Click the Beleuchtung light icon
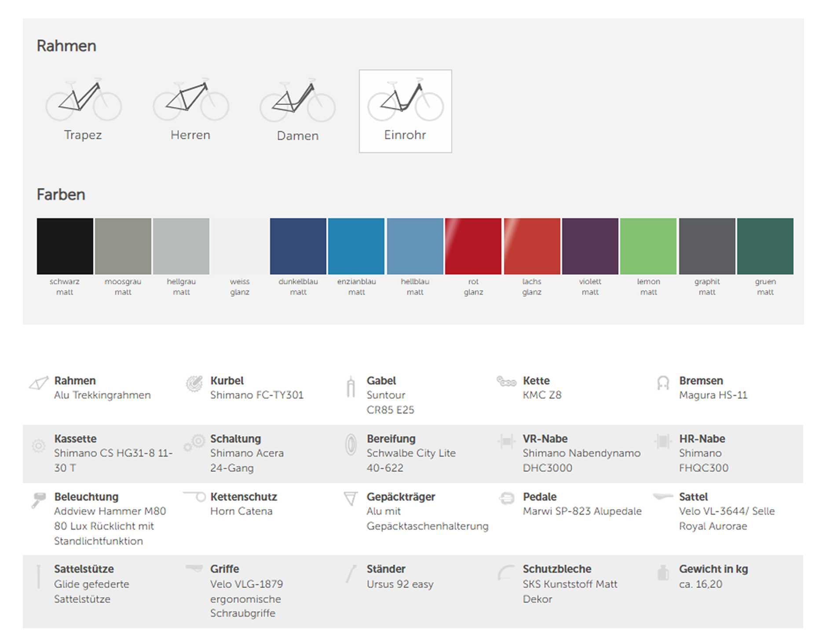Image resolution: width=819 pixels, height=644 pixels. click(39, 500)
